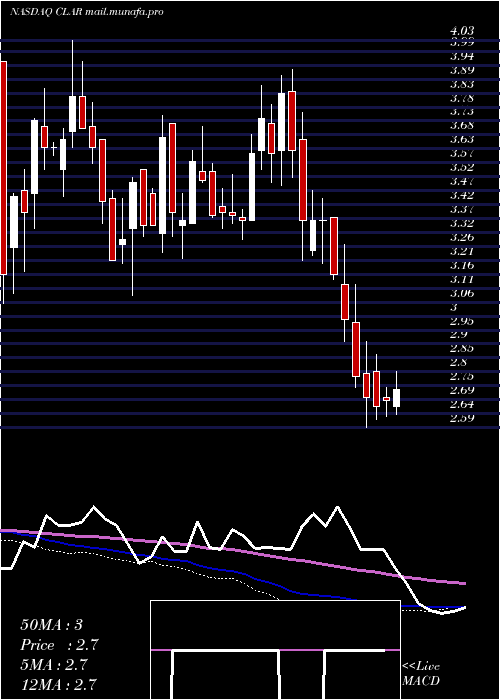
Task: Click the 2.8 price axis label
Action: click(458, 362)
